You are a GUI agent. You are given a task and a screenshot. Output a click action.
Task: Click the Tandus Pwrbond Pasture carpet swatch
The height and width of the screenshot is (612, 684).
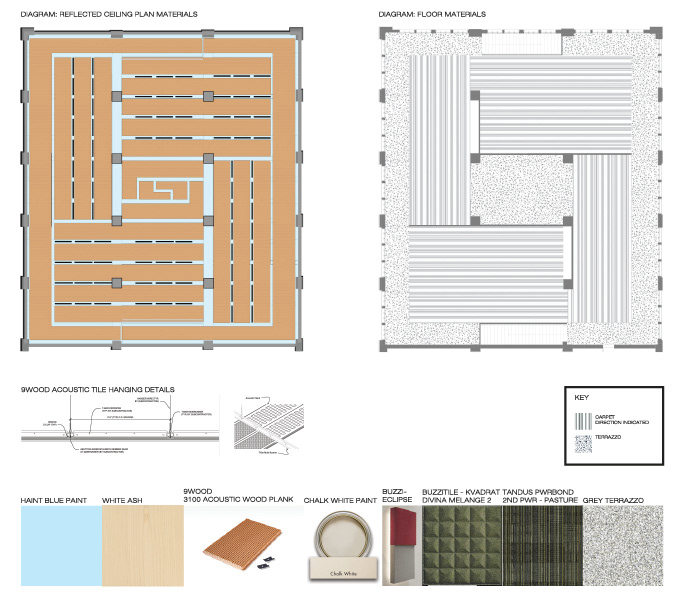pyautogui.click(x=541, y=546)
